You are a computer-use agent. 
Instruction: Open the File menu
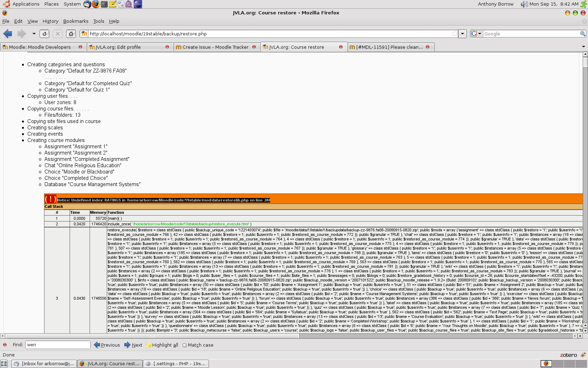[x=6, y=21]
